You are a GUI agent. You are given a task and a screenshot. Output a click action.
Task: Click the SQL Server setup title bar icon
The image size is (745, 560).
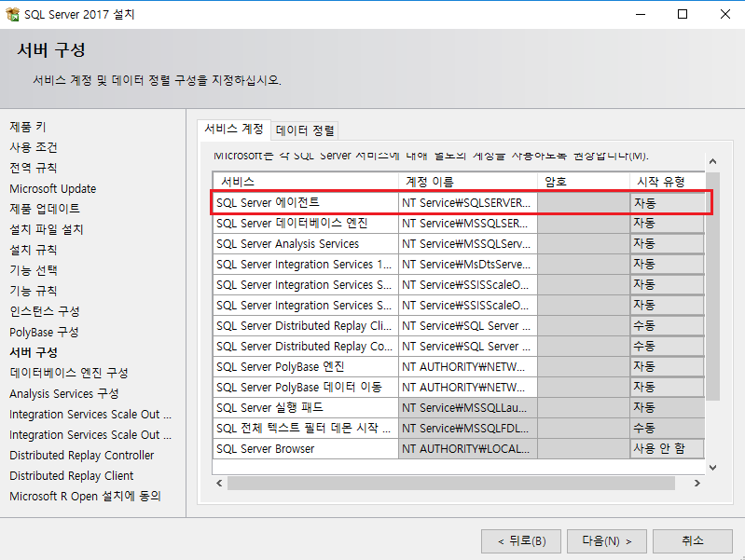point(13,14)
